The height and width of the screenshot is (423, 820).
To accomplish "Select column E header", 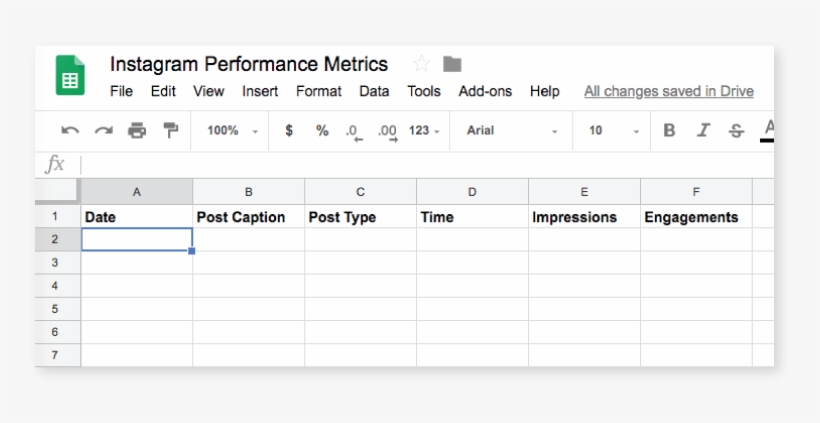I will 584,192.
